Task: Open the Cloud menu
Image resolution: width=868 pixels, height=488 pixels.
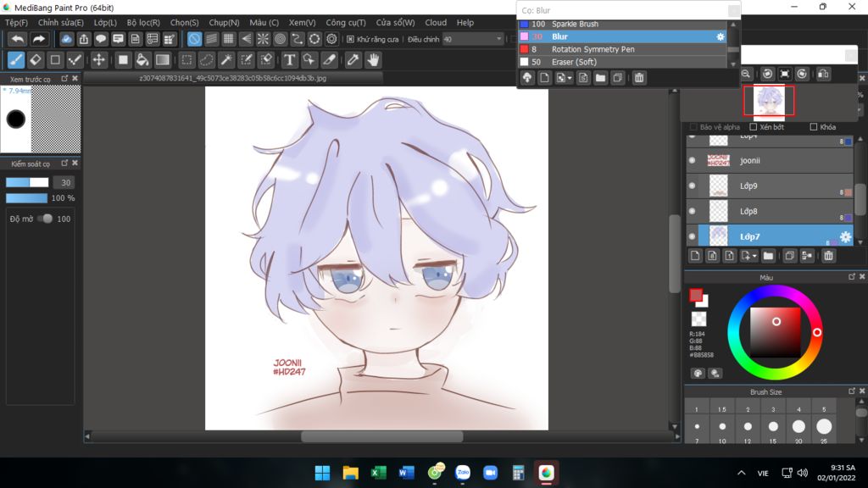Action: click(x=436, y=23)
